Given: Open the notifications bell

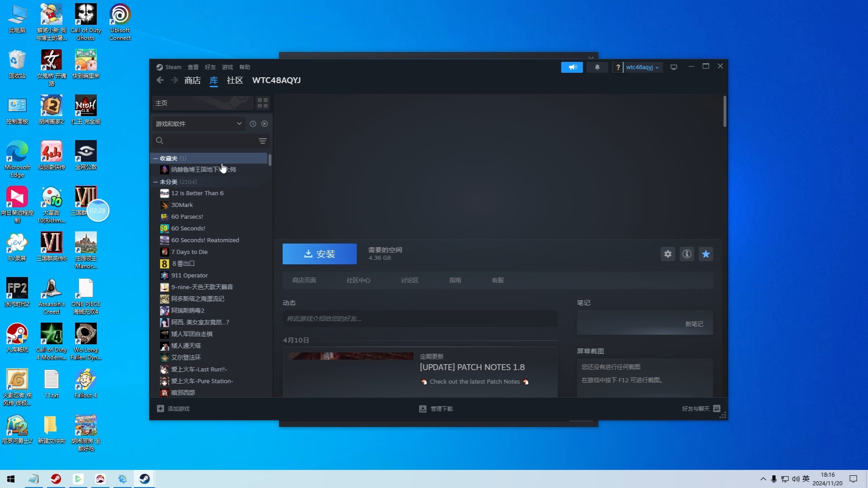Looking at the screenshot, I should [597, 67].
